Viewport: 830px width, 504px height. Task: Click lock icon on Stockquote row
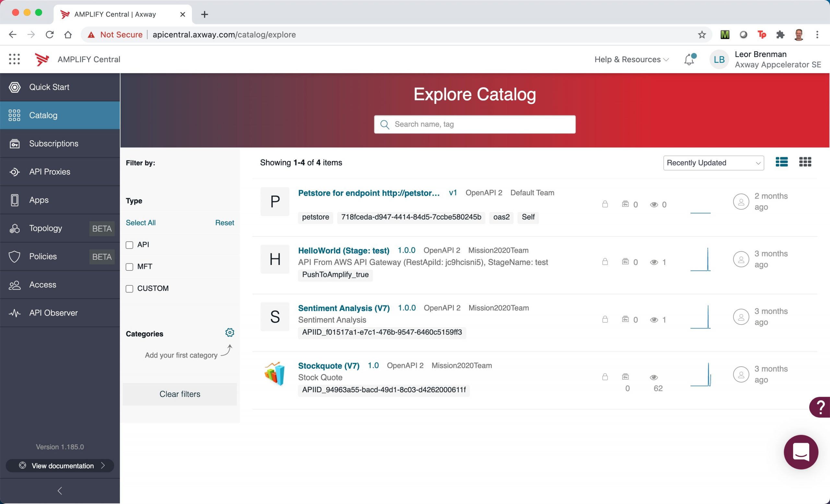click(605, 376)
